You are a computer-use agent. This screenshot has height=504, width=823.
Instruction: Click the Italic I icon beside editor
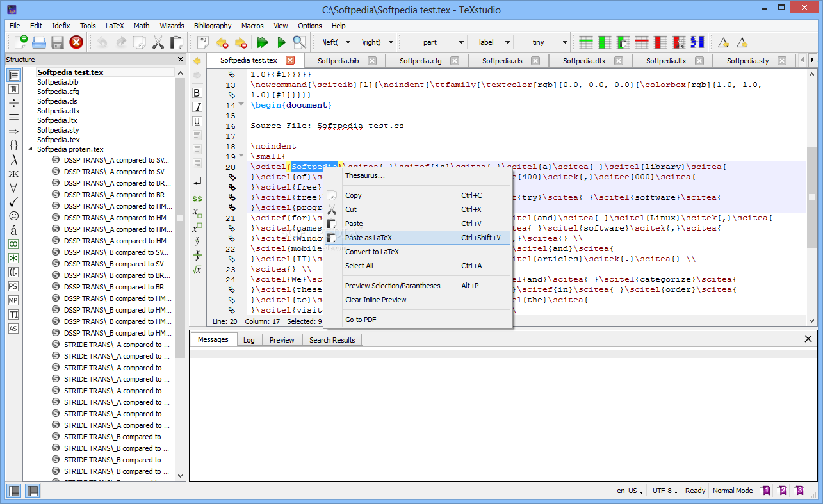[x=197, y=107]
